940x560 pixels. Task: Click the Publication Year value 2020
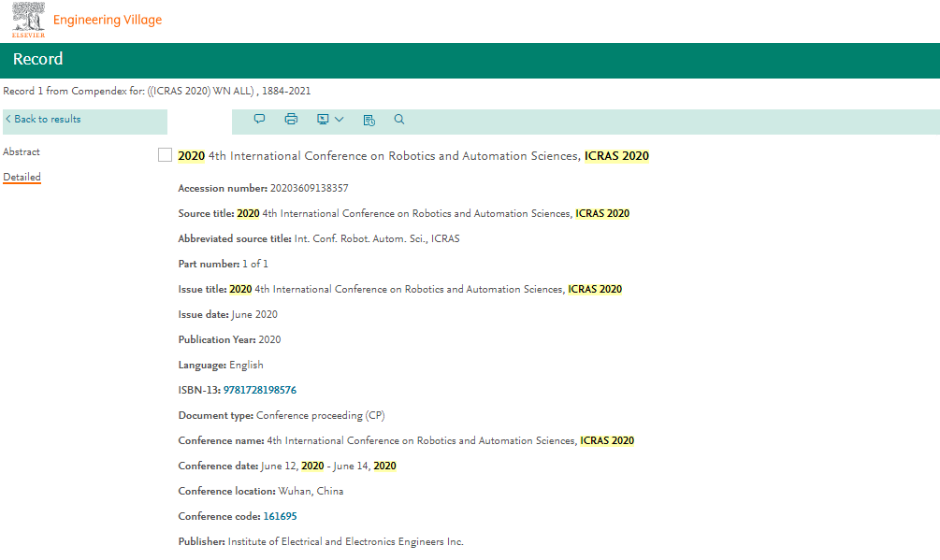coord(269,339)
